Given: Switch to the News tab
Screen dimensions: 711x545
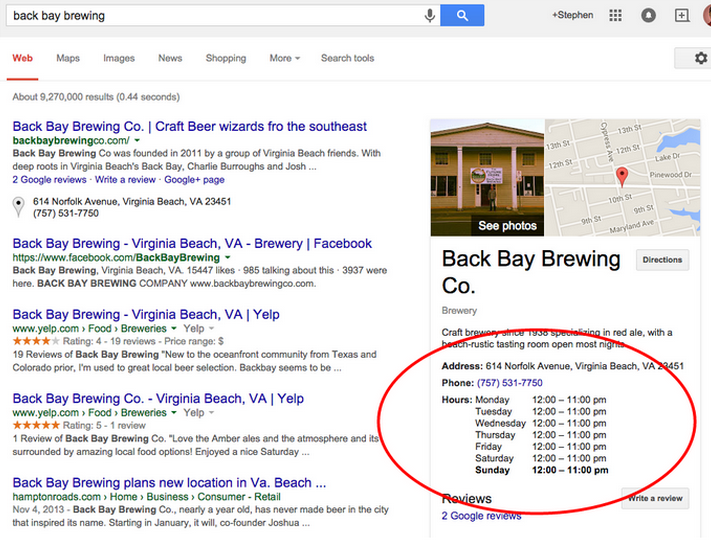Looking at the screenshot, I should [170, 58].
